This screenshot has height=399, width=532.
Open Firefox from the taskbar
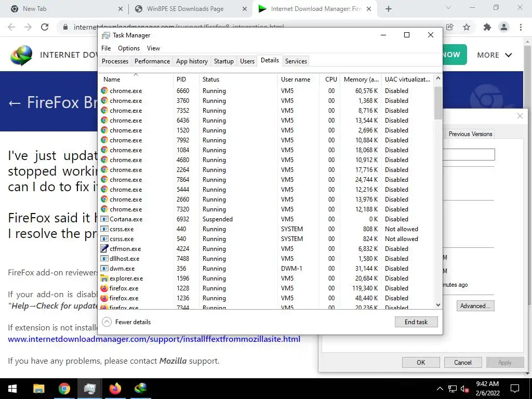pyautogui.click(x=115, y=389)
